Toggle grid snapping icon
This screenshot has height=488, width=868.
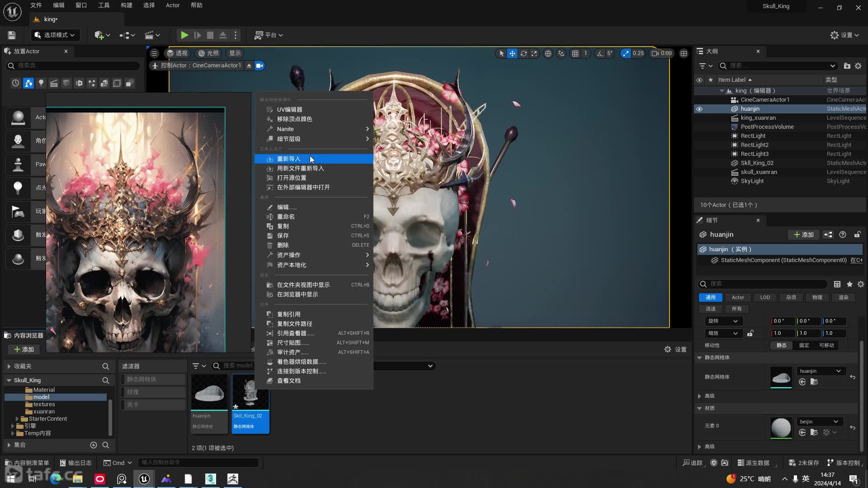point(575,53)
